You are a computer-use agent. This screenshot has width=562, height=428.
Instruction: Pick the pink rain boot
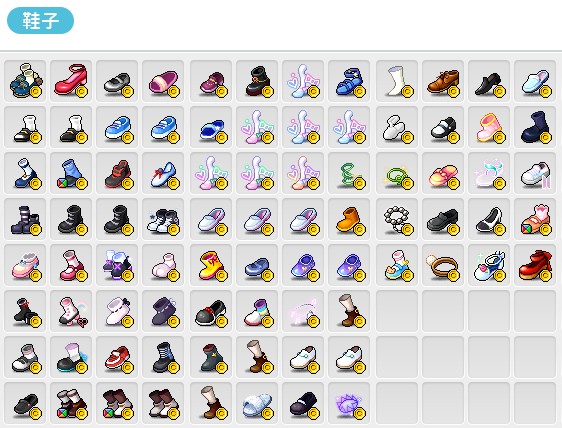[x=489, y=127]
